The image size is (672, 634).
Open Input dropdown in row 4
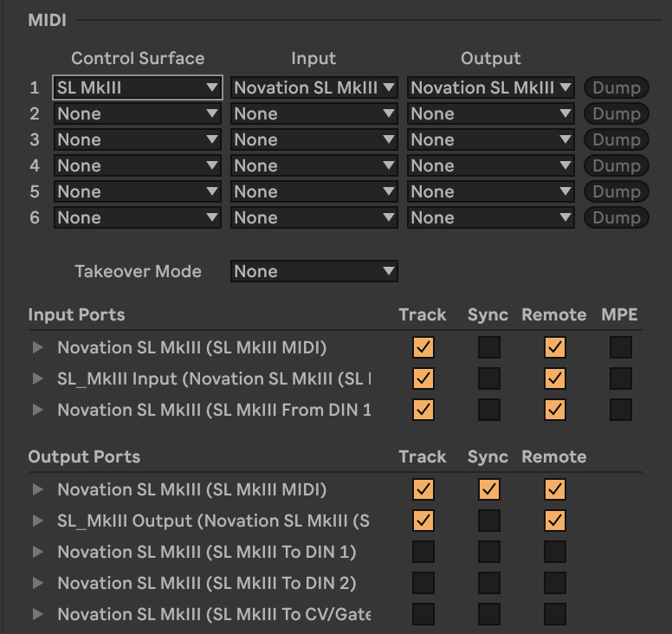[314, 165]
